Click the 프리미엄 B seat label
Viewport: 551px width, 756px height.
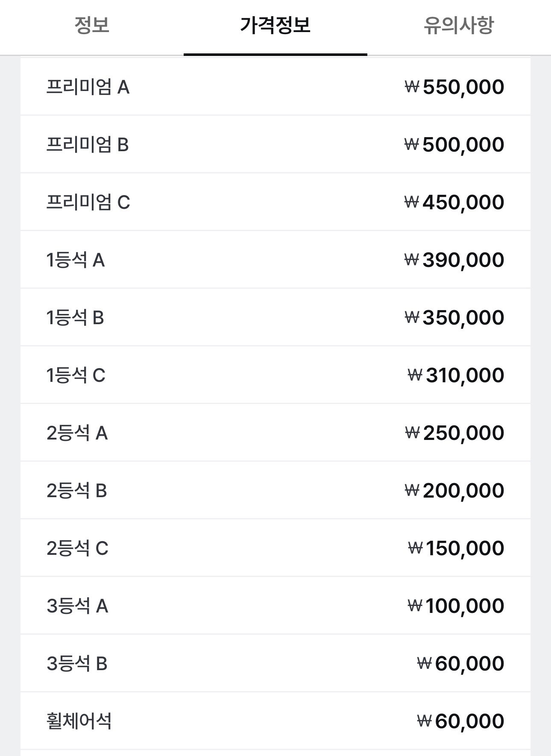pyautogui.click(x=88, y=145)
